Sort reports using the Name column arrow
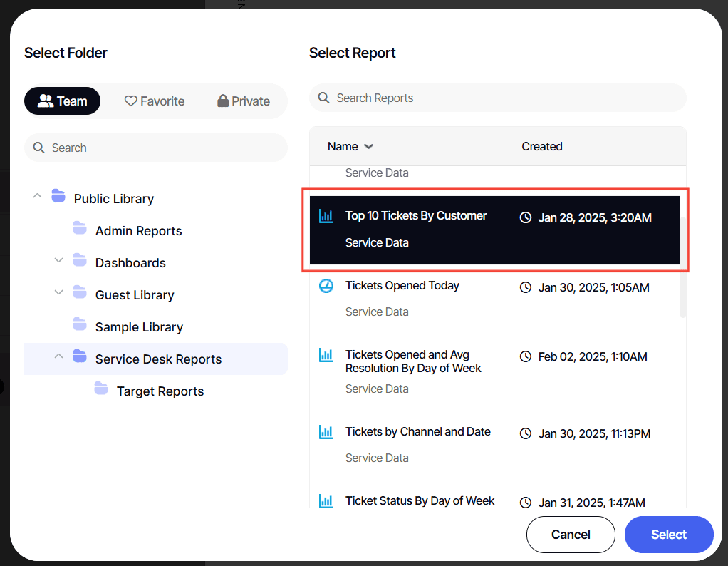The width and height of the screenshot is (728, 566). (368, 147)
